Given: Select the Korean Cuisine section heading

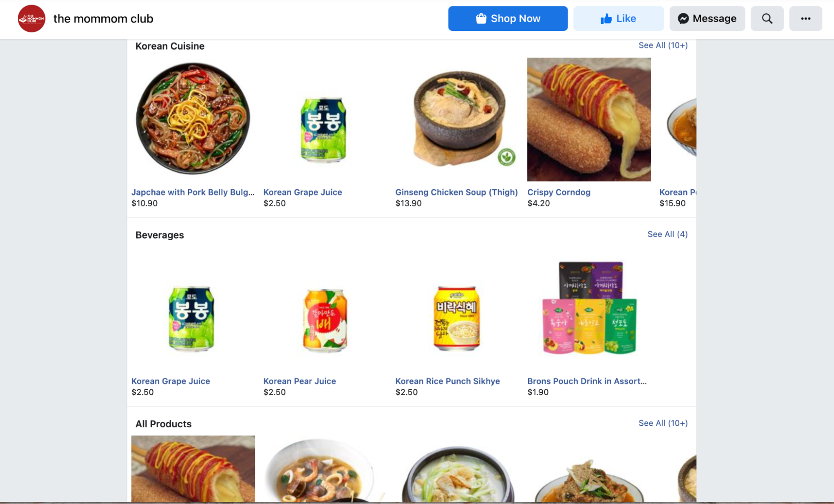Looking at the screenshot, I should (169, 46).
